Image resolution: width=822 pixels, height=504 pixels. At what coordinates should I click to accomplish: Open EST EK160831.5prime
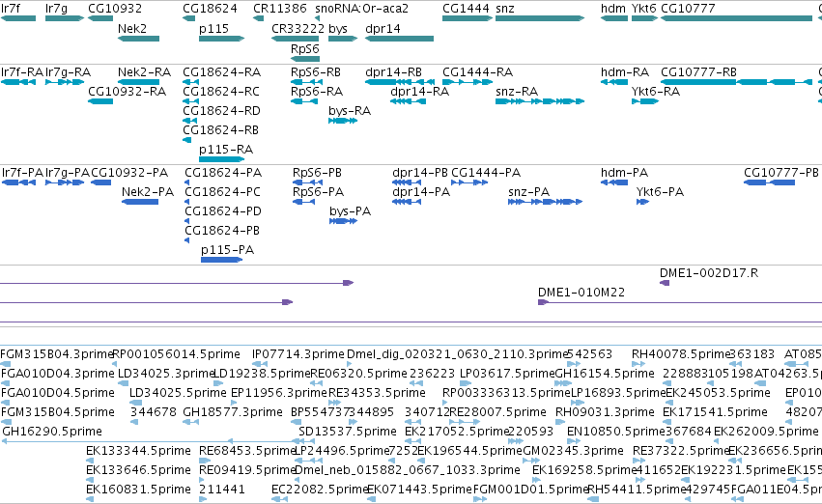[x=138, y=490]
